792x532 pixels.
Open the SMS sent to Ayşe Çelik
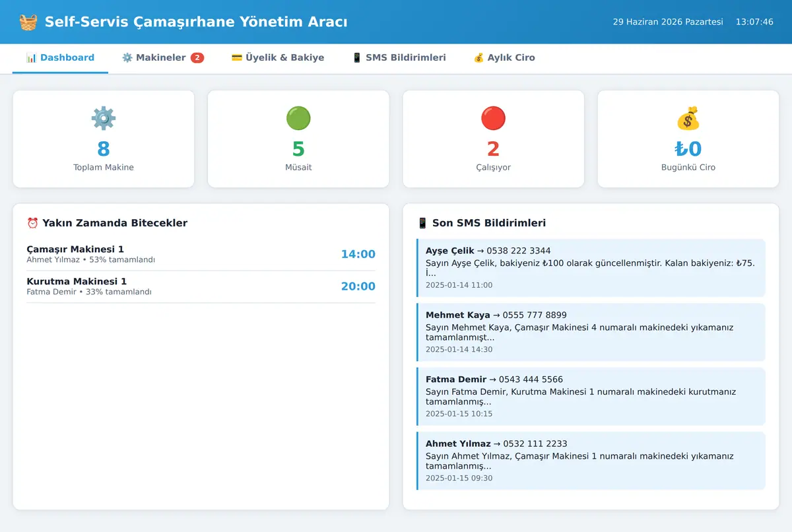pos(591,268)
